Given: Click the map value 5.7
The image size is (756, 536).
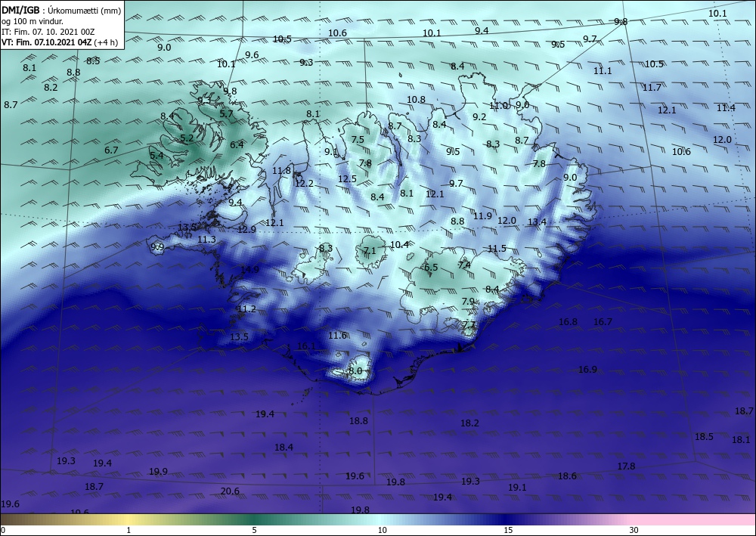Looking at the screenshot, I should [x=226, y=114].
